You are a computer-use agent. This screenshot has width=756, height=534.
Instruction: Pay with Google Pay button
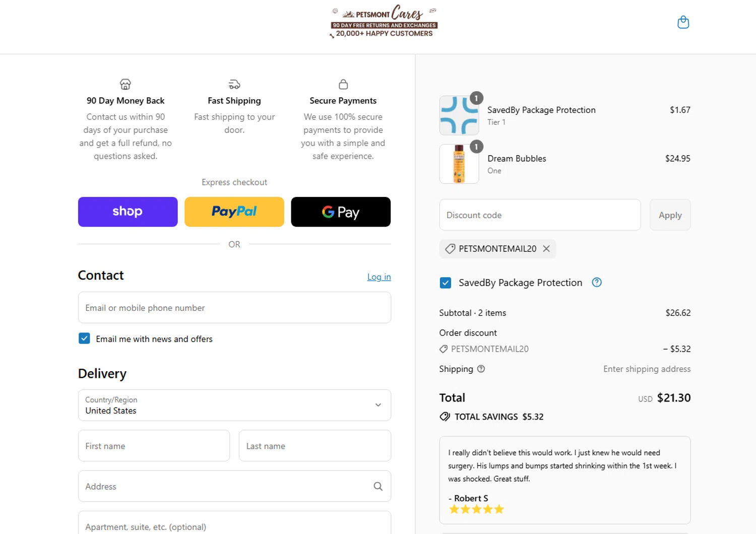click(341, 212)
